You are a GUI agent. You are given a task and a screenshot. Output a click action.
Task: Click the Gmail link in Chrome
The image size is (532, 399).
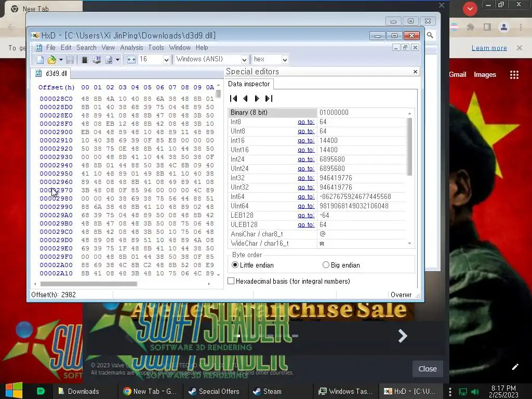tap(457, 75)
